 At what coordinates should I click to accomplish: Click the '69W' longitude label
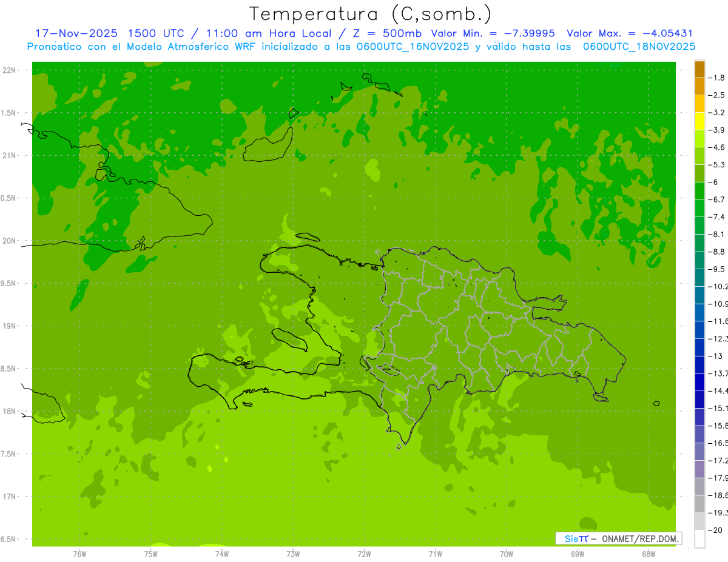578,554
